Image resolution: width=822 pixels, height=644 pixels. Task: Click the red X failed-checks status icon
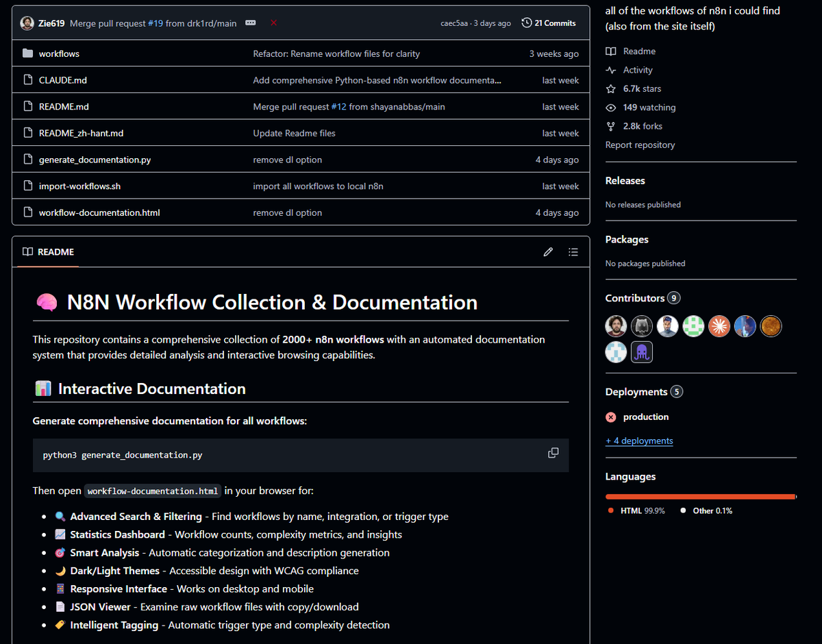tap(273, 23)
